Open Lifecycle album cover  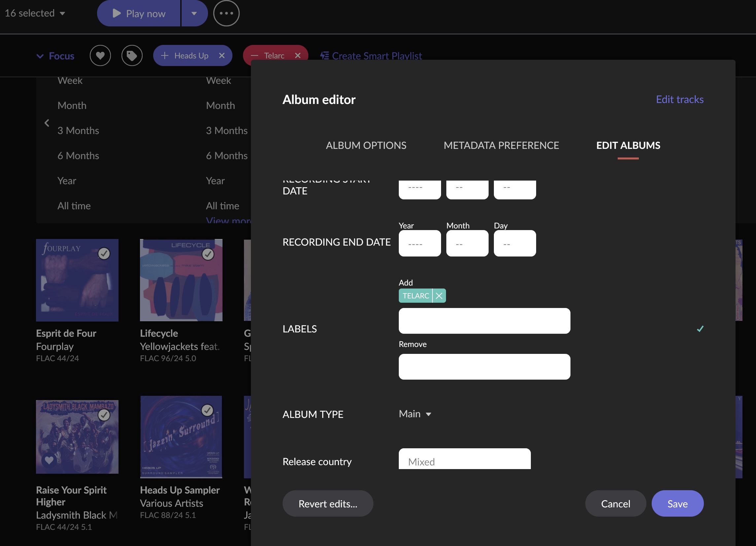pyautogui.click(x=181, y=280)
